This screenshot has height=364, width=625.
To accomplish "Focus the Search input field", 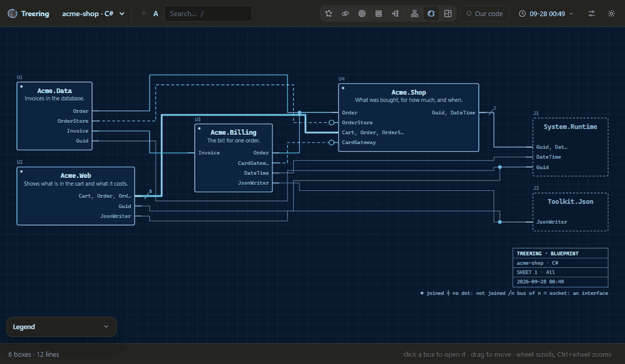I will pos(208,14).
